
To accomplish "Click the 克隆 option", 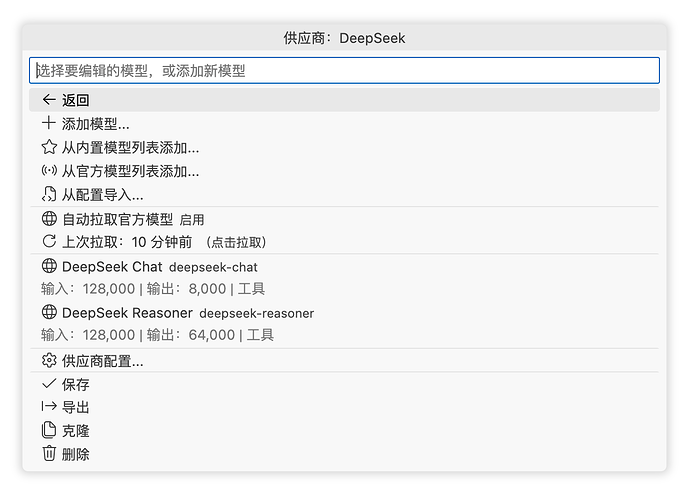I will (x=344, y=431).
